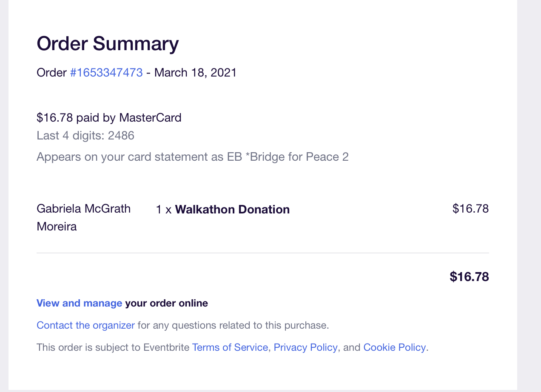The width and height of the screenshot is (541, 392).
Task: Click the Order Summary heading
Action: coord(108,44)
